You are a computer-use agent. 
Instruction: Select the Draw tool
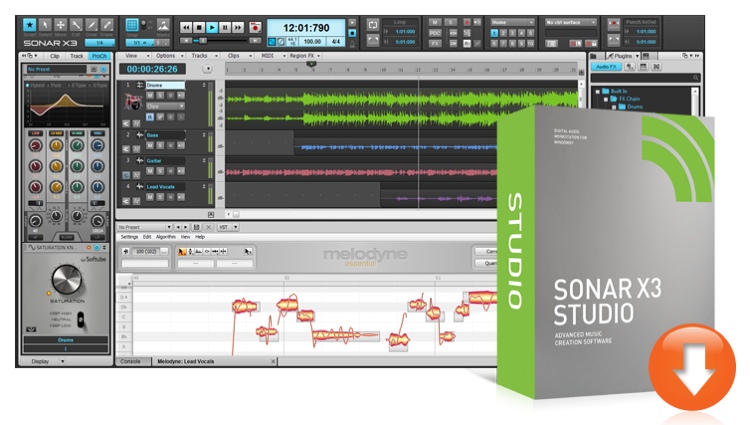tap(90, 23)
